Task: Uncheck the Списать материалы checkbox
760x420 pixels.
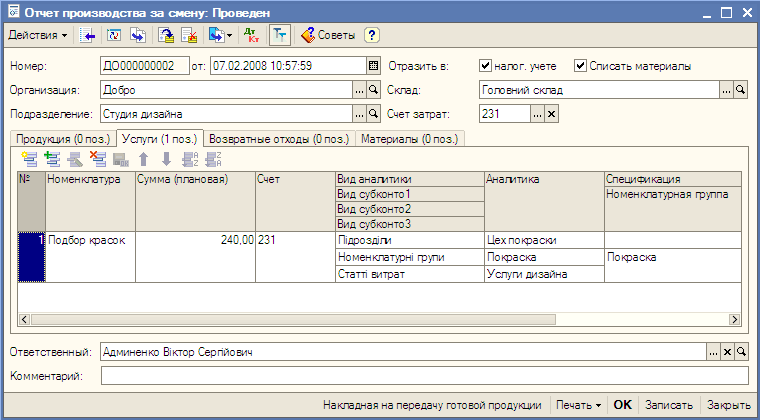Action: coord(580,66)
